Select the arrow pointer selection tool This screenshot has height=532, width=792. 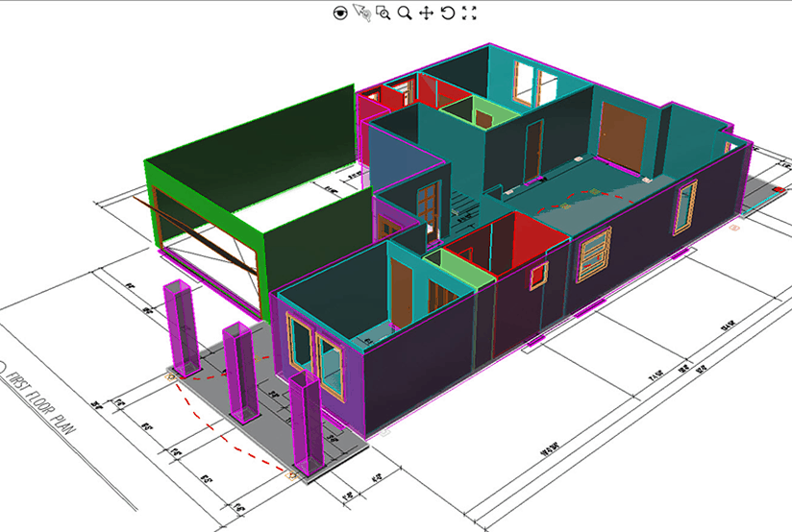click(361, 12)
